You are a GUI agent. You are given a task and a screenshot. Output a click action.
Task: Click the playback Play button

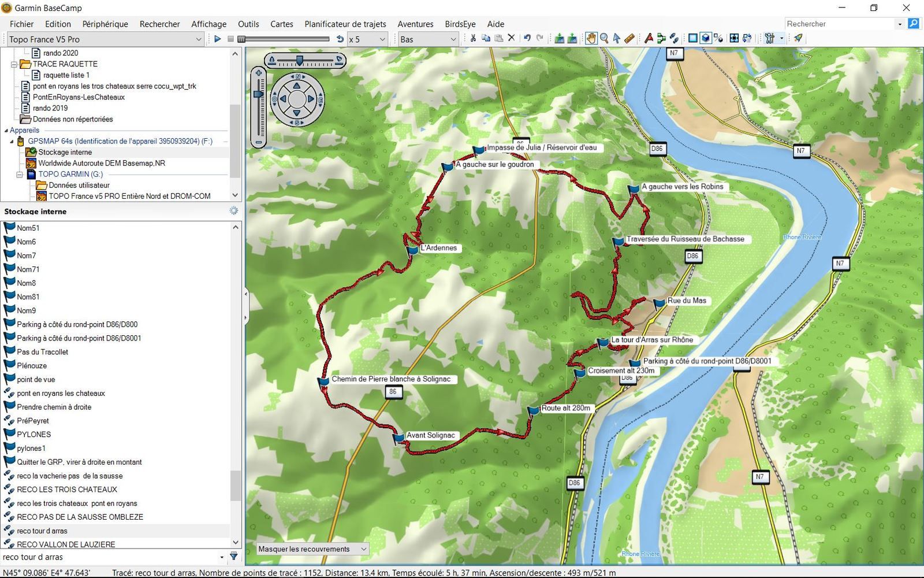(218, 39)
